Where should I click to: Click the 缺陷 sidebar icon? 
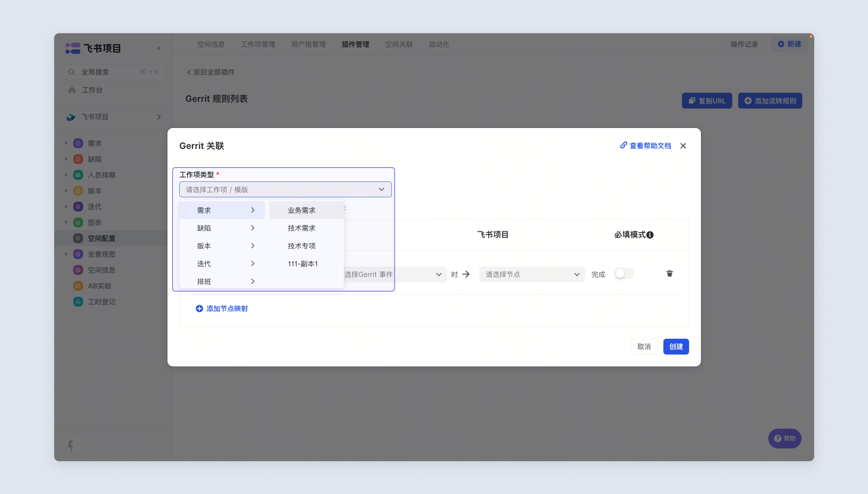pos(78,159)
